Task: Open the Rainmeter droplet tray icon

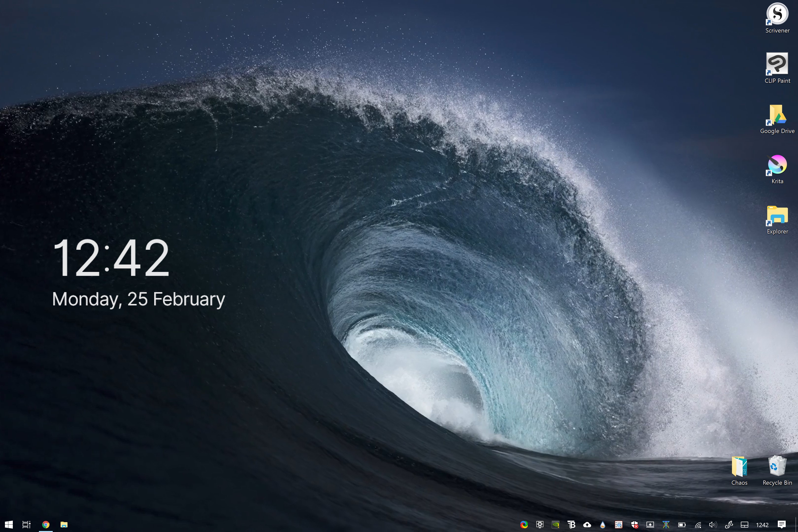Action: pyautogui.click(x=603, y=525)
